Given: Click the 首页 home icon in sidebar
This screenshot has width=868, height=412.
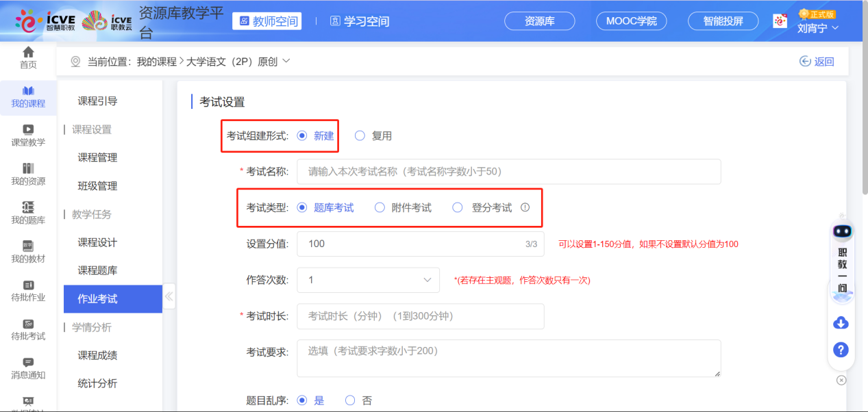Looking at the screenshot, I should [28, 53].
